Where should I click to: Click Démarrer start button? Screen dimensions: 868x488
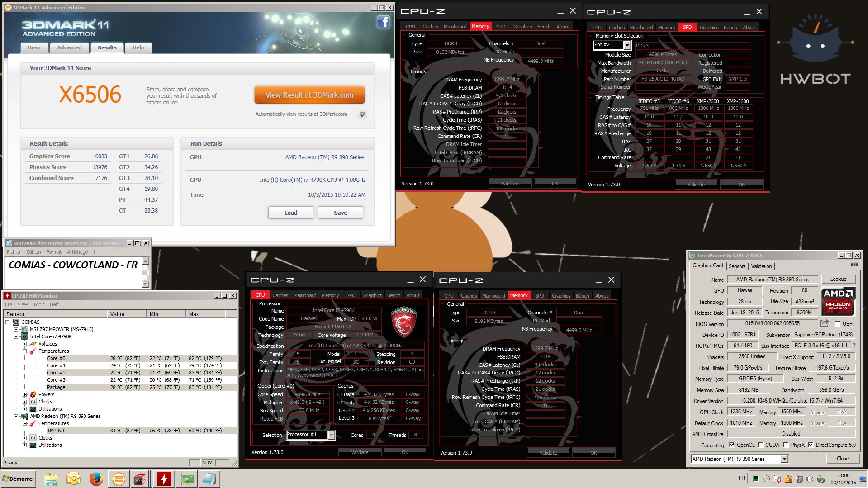[x=19, y=479]
